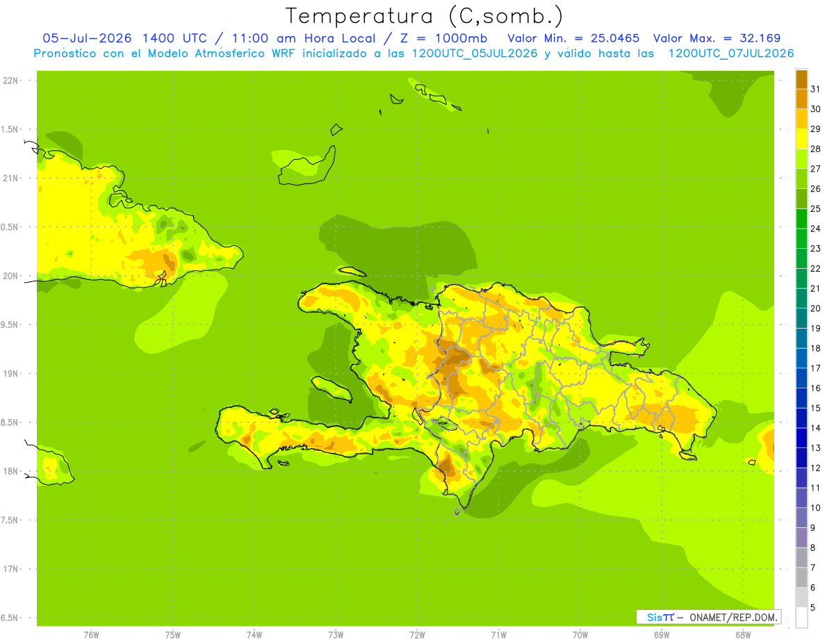Viewport: 834px width, 644px height.
Task: Click the '70W' longitude label
Action: click(580, 635)
